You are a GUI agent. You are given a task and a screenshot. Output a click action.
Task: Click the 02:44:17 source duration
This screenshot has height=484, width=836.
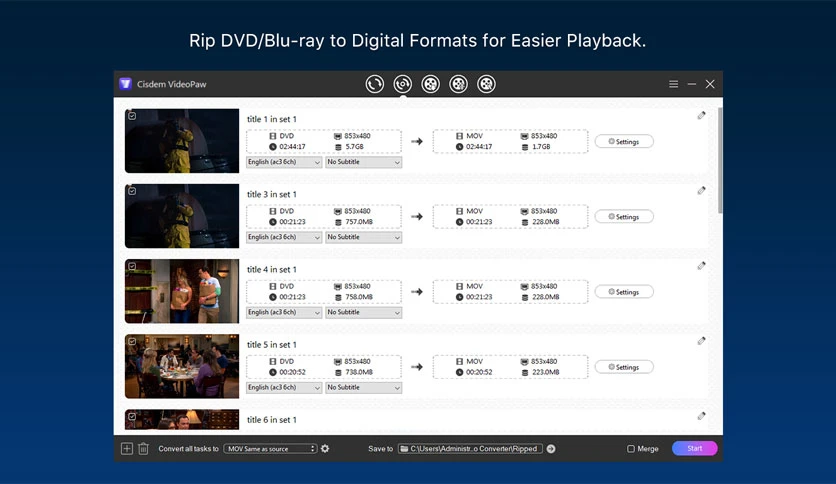point(292,147)
